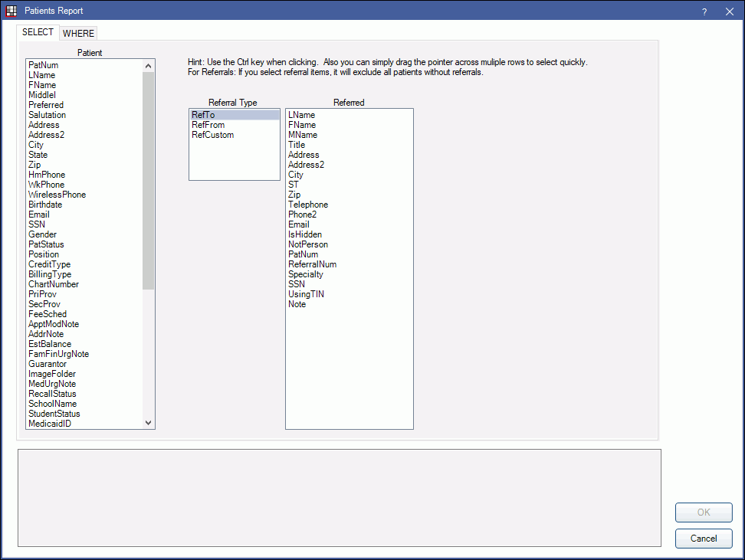This screenshot has height=560, width=745.
Task: Pick Note in the Referred list
Action: [x=350, y=304]
